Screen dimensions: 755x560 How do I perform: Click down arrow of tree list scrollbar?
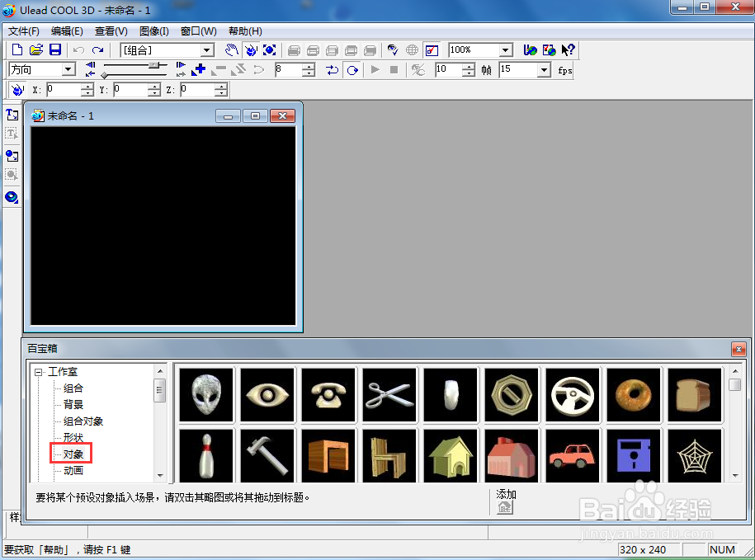tap(160, 475)
